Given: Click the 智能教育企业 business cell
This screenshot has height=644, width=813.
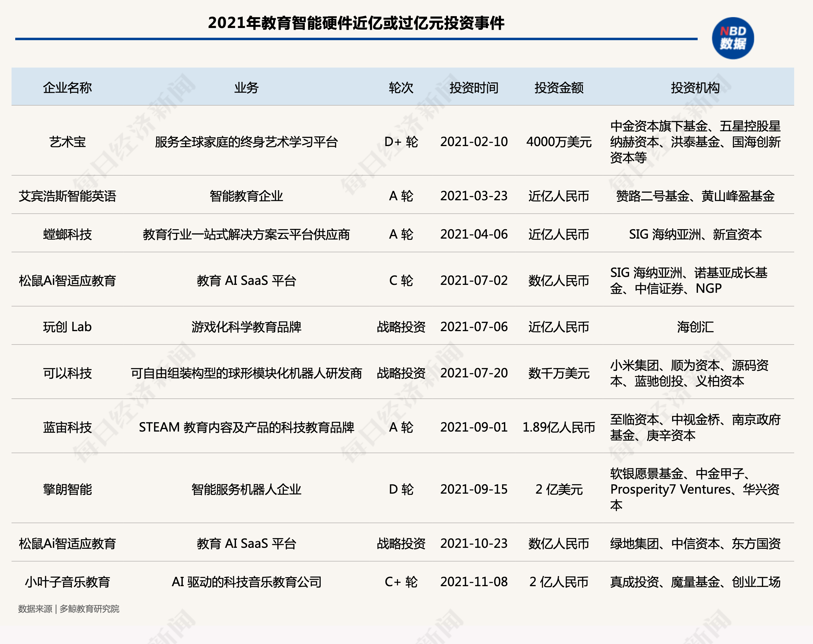Looking at the screenshot, I should point(246,196).
